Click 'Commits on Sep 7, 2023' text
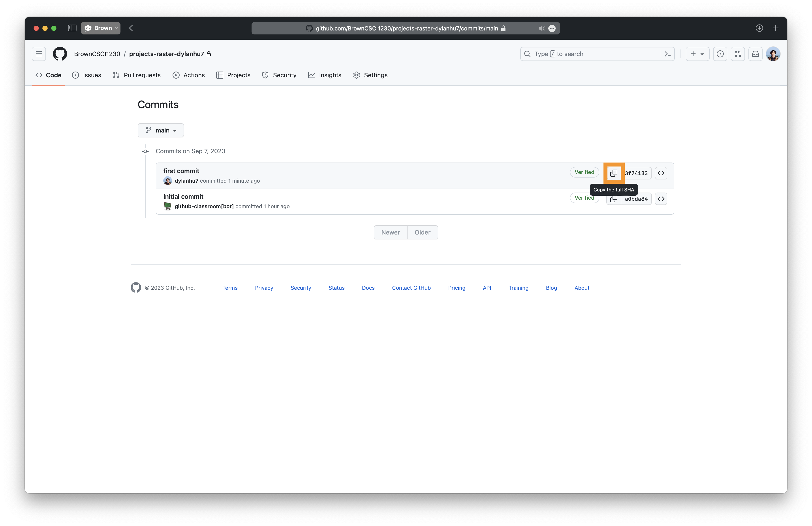Viewport: 812px width, 526px height. [190, 151]
